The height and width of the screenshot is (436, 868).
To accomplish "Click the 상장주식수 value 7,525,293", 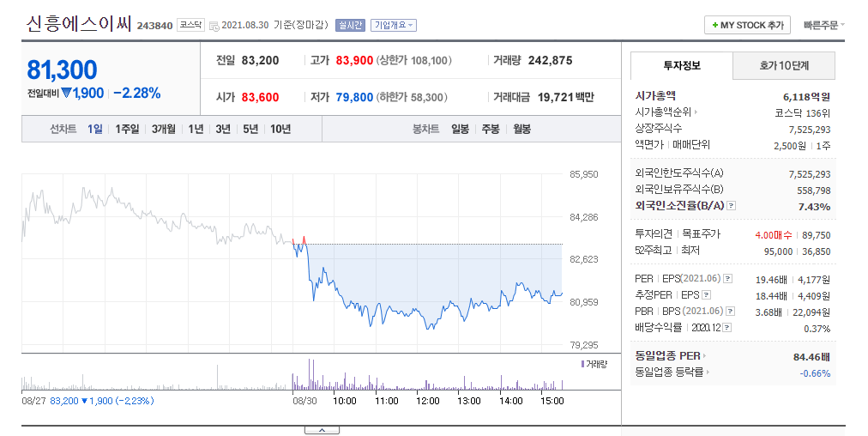I will pyautogui.click(x=810, y=130).
